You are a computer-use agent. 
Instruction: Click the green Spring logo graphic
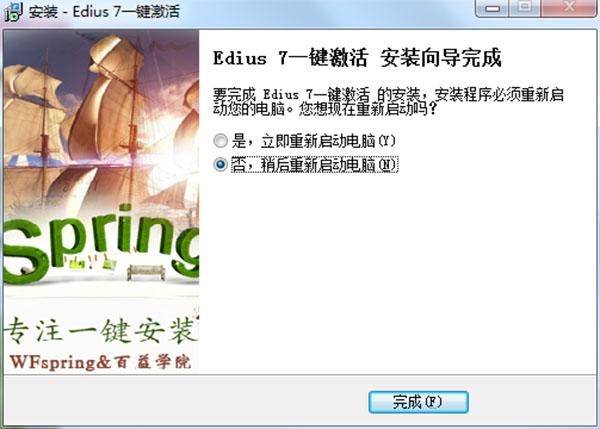pyautogui.click(x=101, y=245)
